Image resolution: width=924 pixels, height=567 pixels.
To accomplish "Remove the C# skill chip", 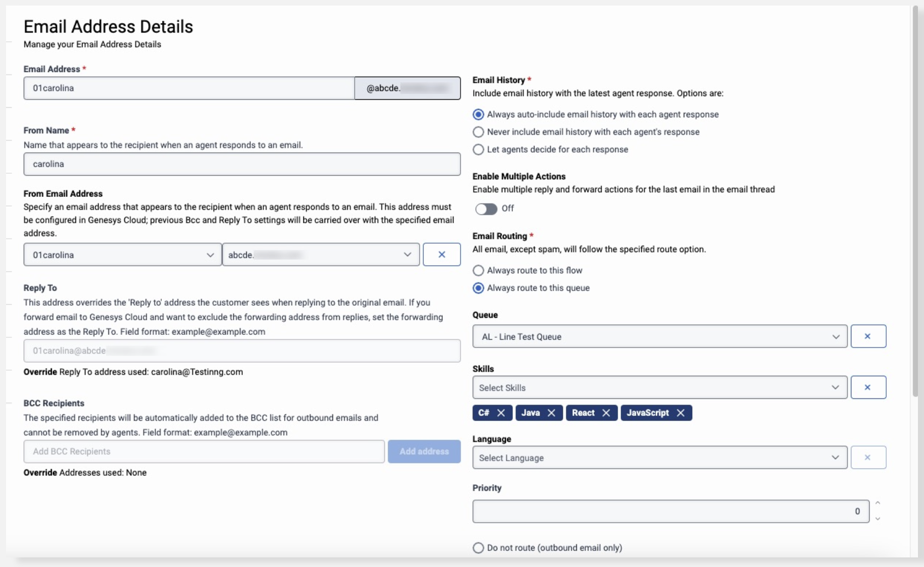I will (501, 413).
